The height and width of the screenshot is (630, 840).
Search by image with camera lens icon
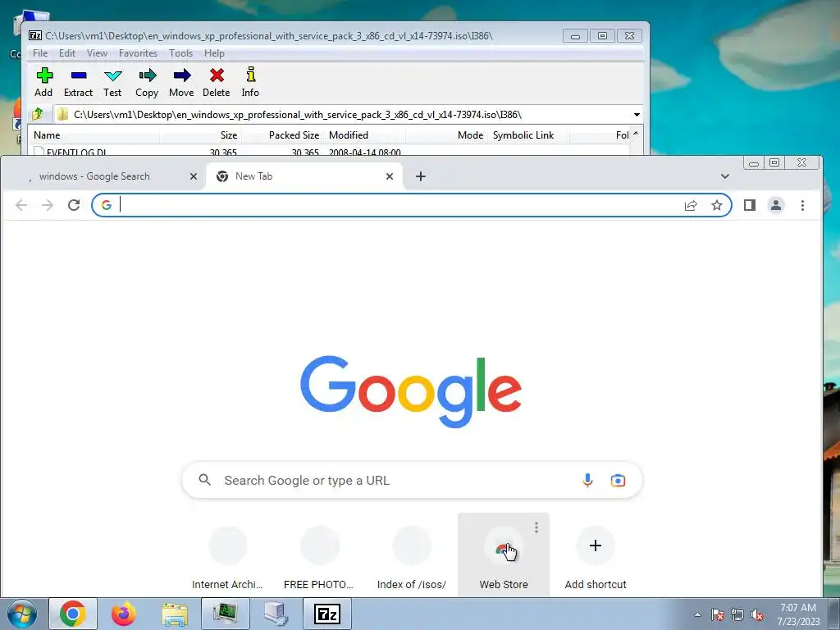(618, 481)
